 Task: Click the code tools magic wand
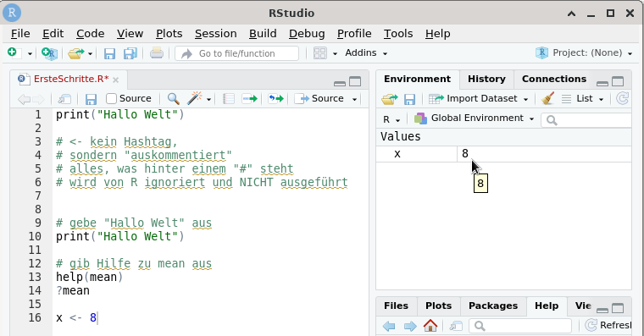[195, 98]
